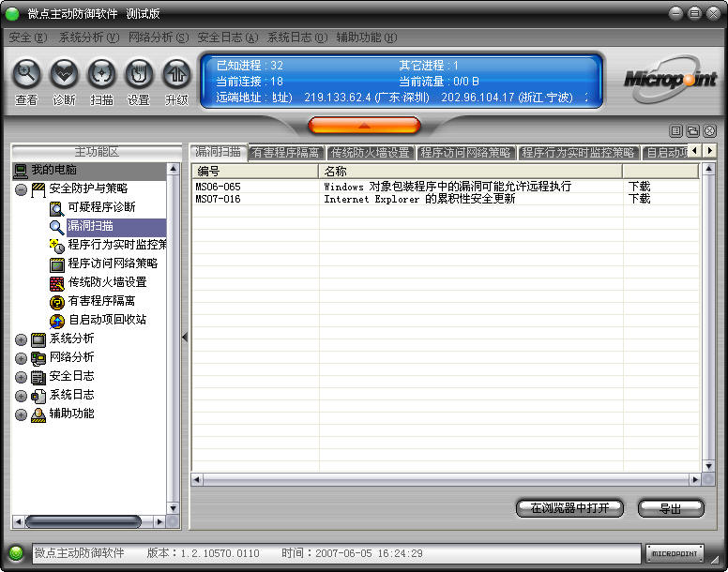Image resolution: width=728 pixels, height=572 pixels.
Task: Start a scan with the 扫描 icon
Action: [x=101, y=74]
